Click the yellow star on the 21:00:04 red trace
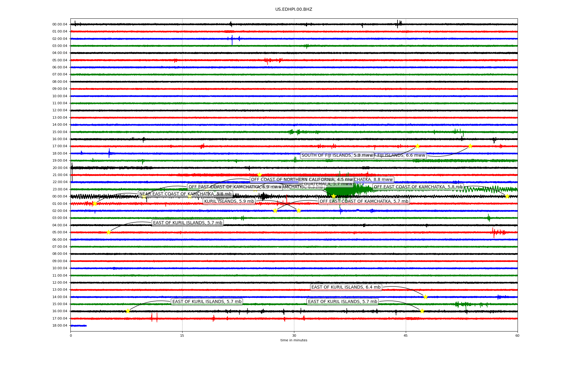This screenshot has width=588, height=368. pyautogui.click(x=259, y=175)
